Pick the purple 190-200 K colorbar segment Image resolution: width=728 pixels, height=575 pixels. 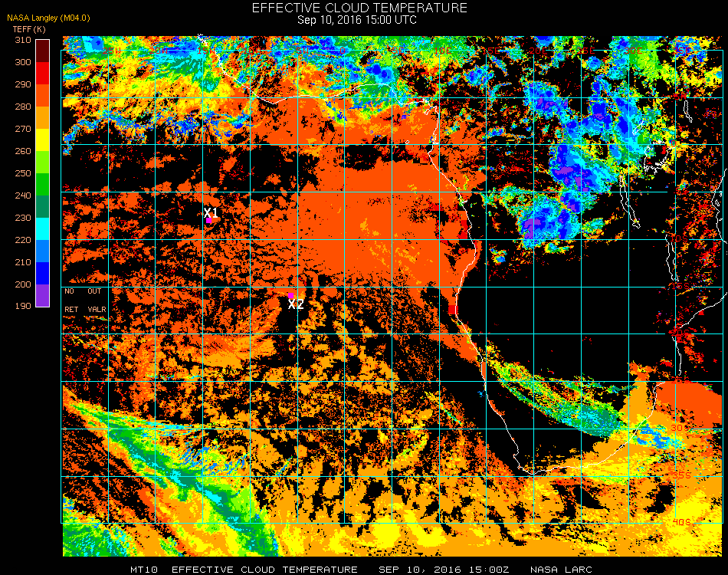click(42, 295)
